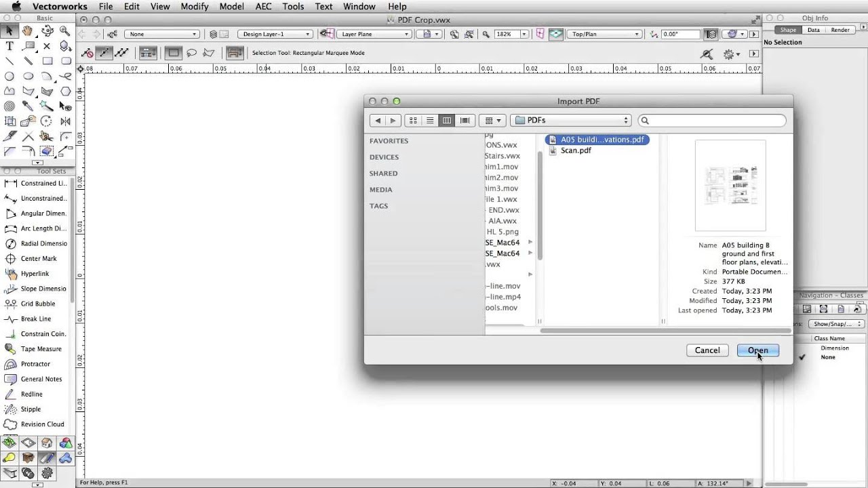Open the Tools menu
The width and height of the screenshot is (868, 488).
(293, 6)
